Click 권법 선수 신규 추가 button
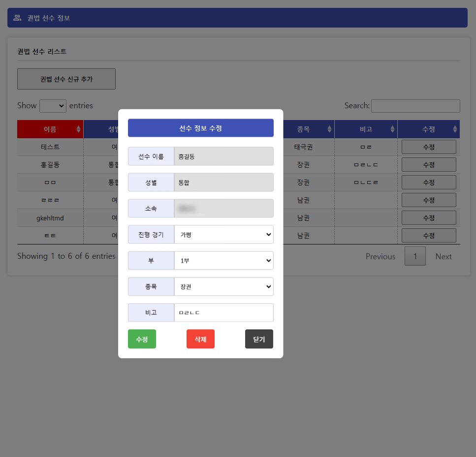Image resolution: width=476 pixels, height=457 pixels. coord(66,79)
